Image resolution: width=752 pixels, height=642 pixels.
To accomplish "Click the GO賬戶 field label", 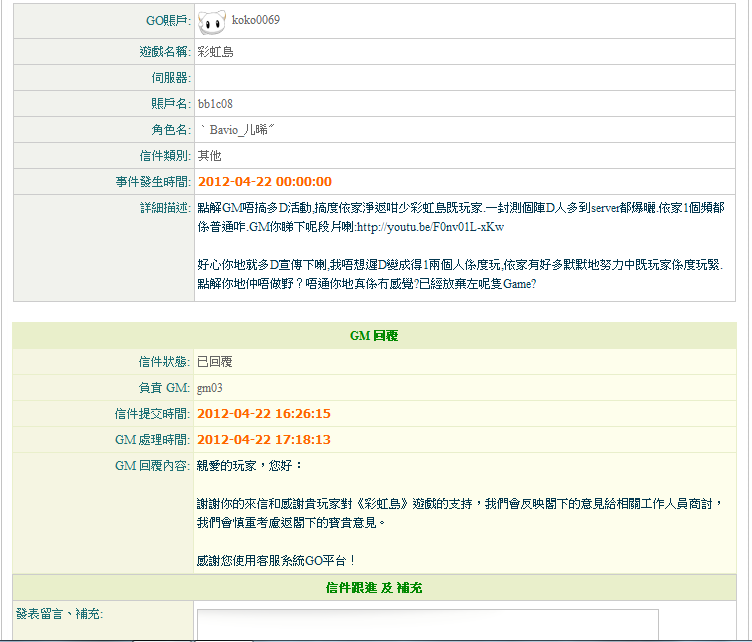I will [167, 21].
